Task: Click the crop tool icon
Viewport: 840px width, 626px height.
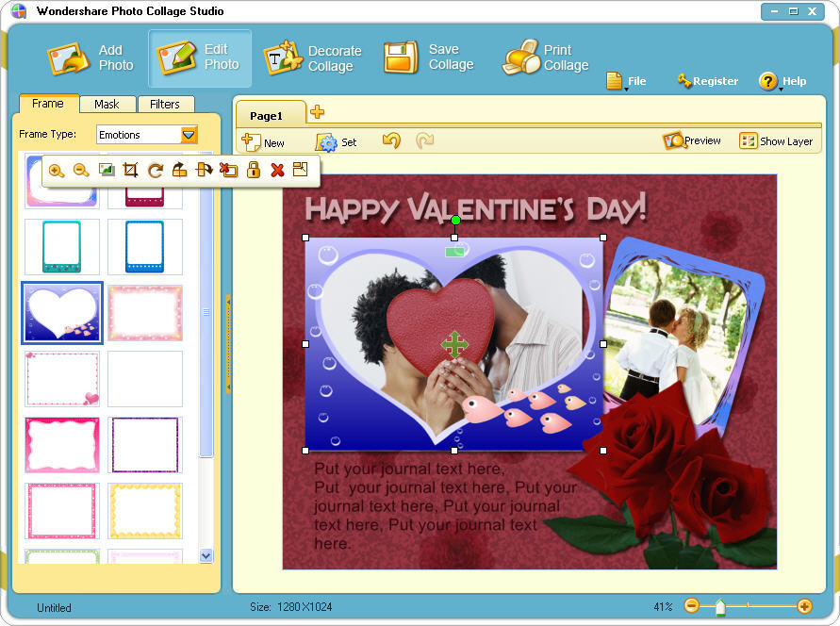Action: [x=130, y=171]
